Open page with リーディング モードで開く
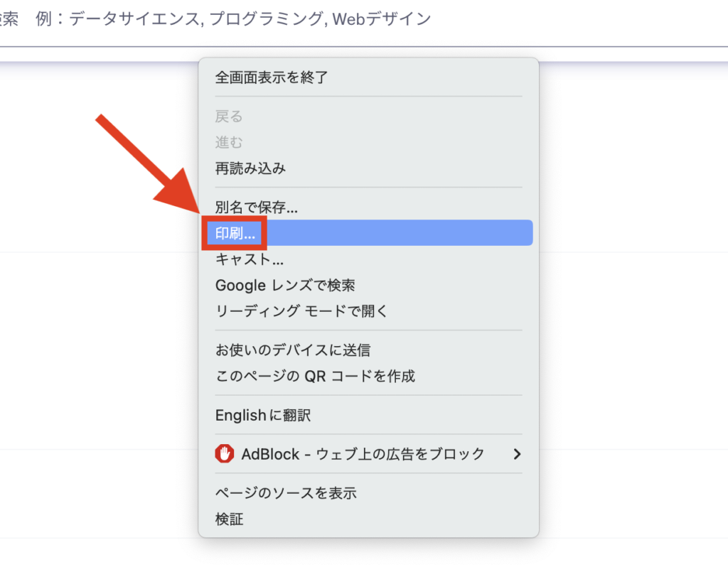 (301, 311)
